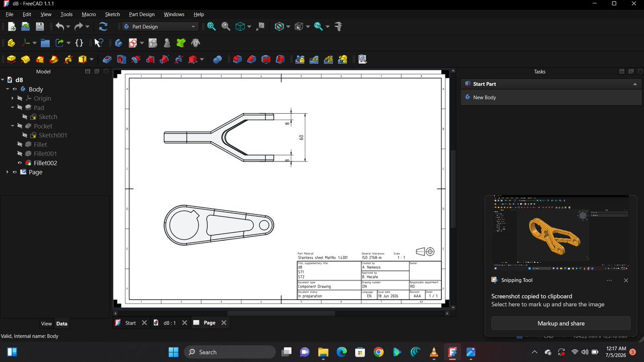This screenshot has width=644, height=362.
Task: Expand the Origin tree node
Action: point(12,98)
